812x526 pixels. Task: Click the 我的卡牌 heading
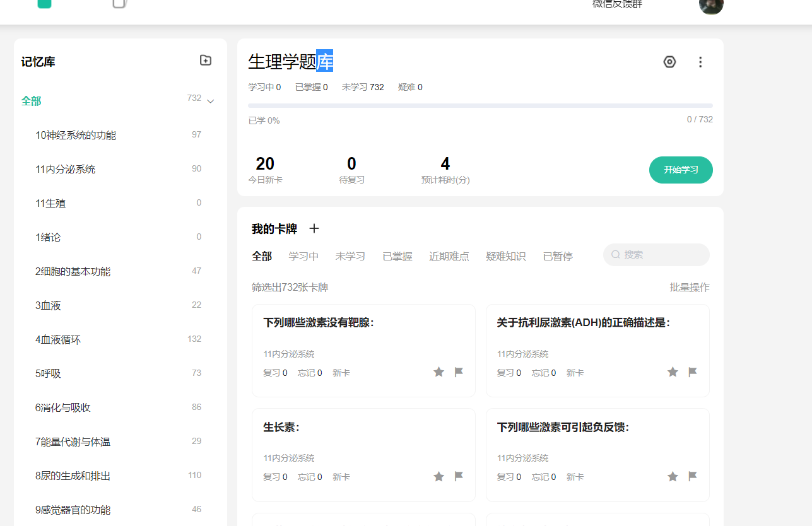[x=274, y=229]
